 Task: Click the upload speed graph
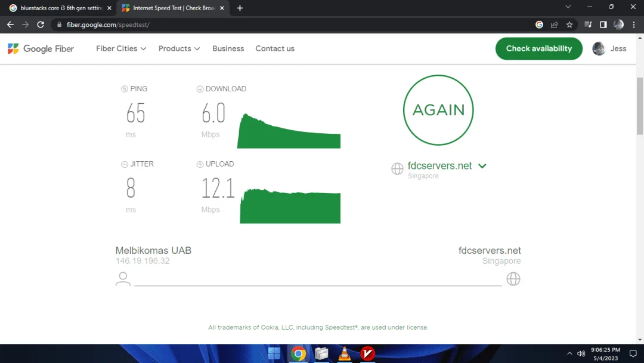coord(290,206)
